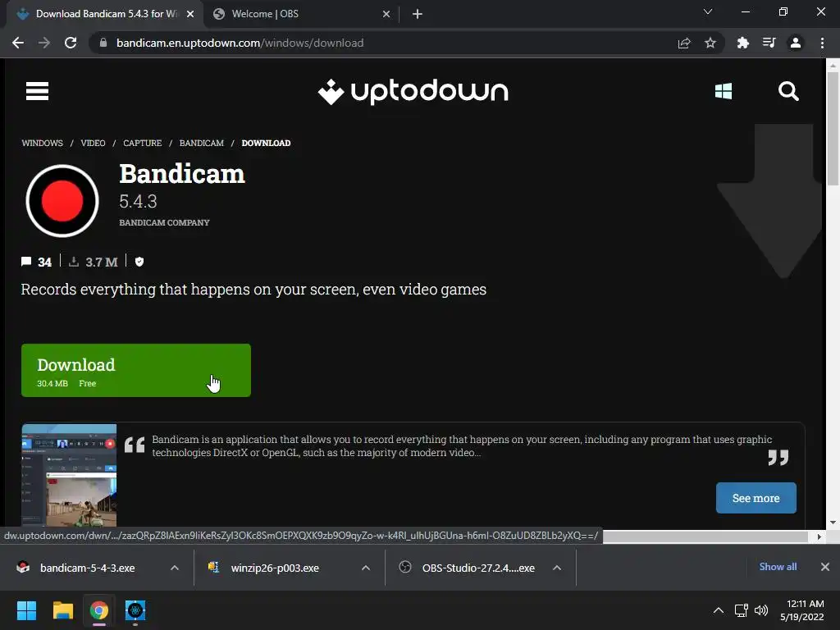
Task: Click the 34 comments count
Action: (44, 262)
